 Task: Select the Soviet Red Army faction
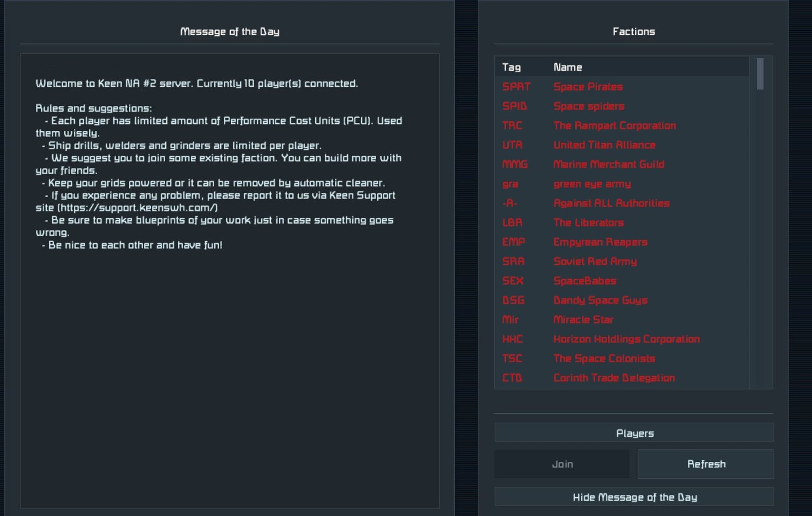coord(622,261)
